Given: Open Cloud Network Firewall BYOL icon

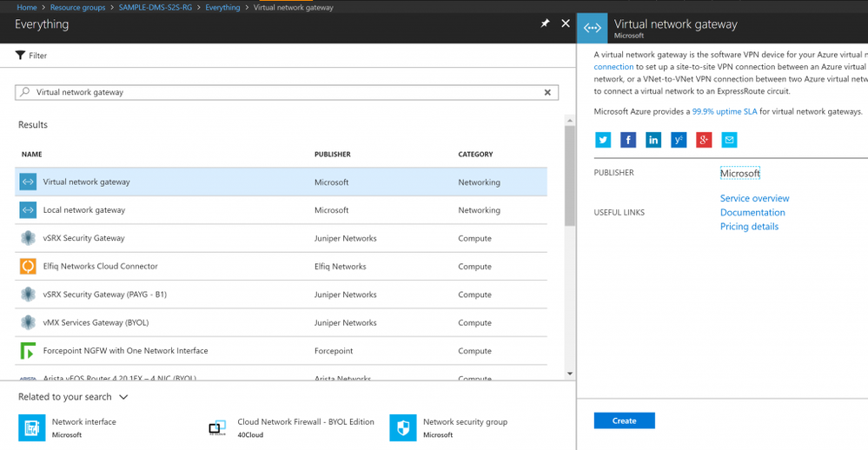Looking at the screenshot, I should (x=217, y=428).
